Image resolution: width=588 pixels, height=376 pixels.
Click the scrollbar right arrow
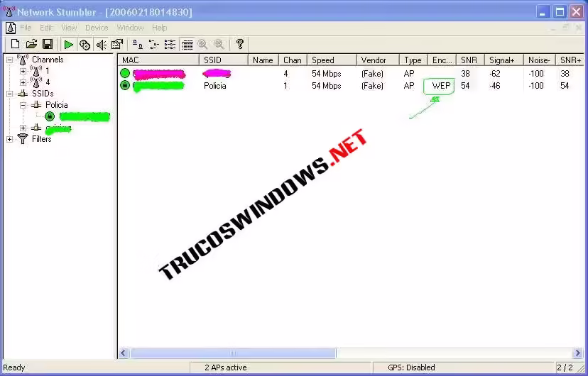pos(578,353)
